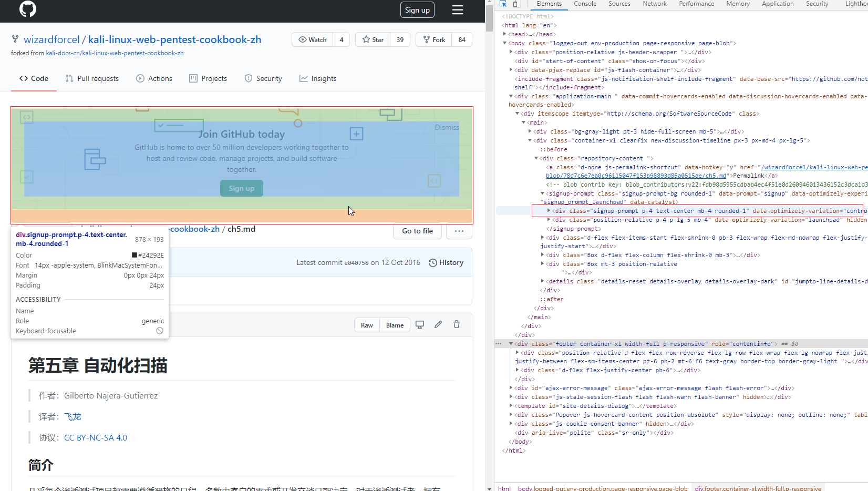
Task: Open the wizardforcel user link
Action: point(51,39)
